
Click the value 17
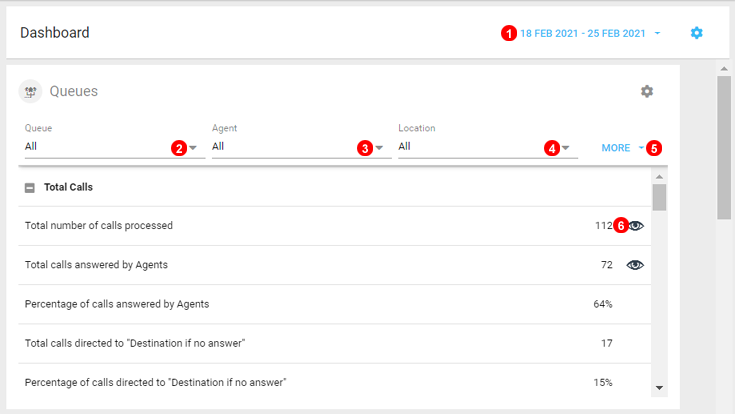click(x=607, y=343)
